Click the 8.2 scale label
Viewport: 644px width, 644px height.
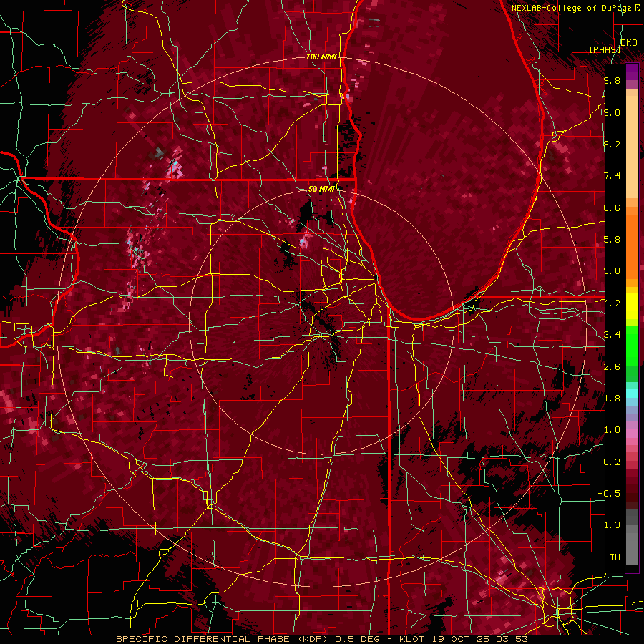click(612, 144)
